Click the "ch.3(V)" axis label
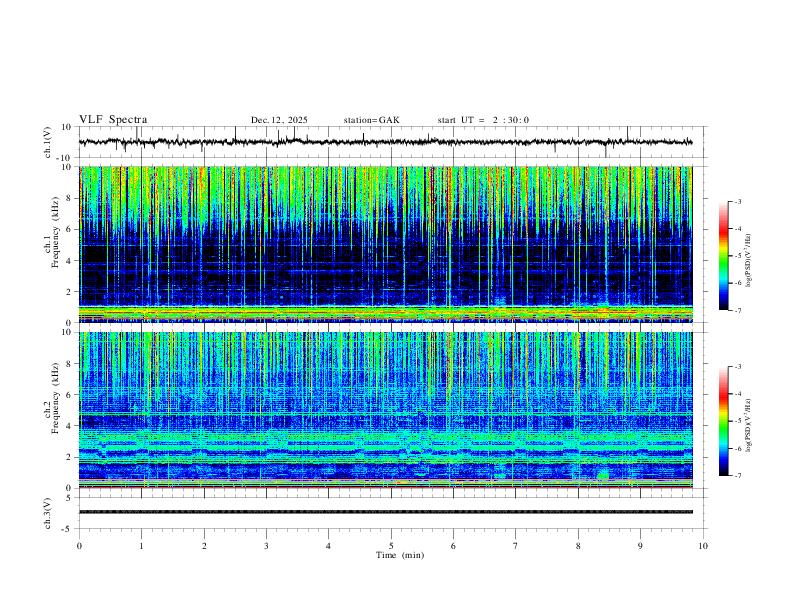The image size is (792, 612). click(48, 514)
